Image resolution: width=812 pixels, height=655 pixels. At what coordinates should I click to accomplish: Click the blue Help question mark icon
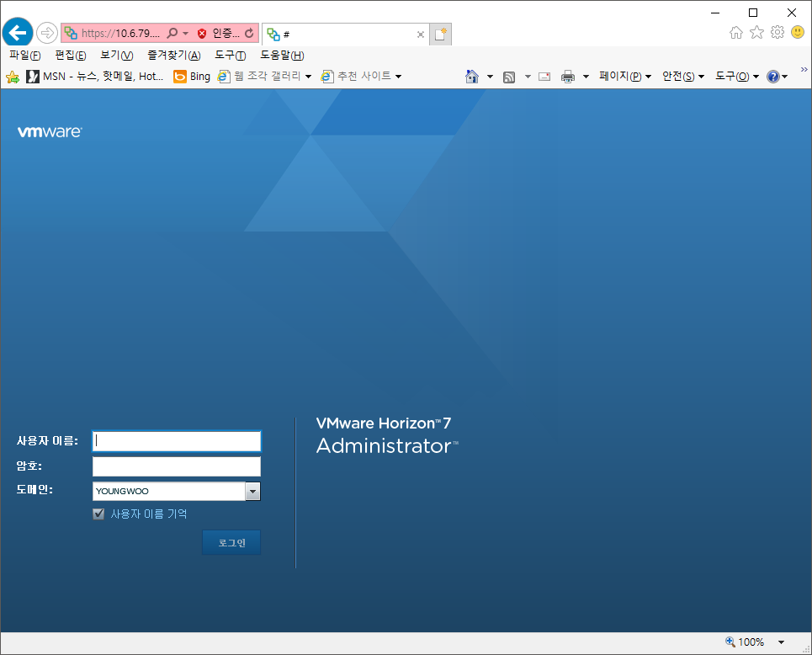click(773, 77)
